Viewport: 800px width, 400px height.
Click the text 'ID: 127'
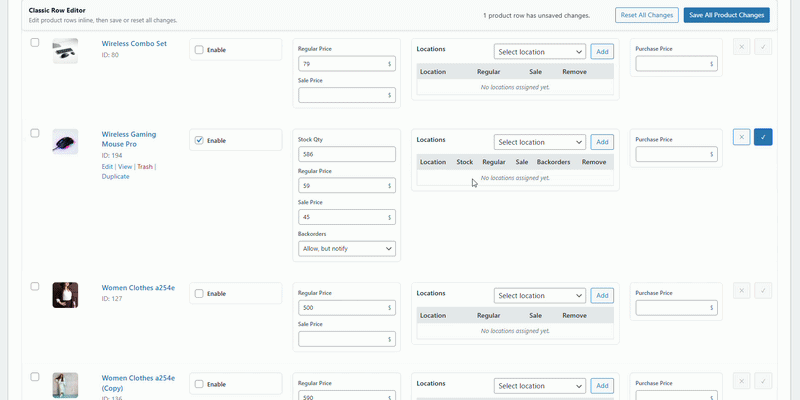[112, 299]
